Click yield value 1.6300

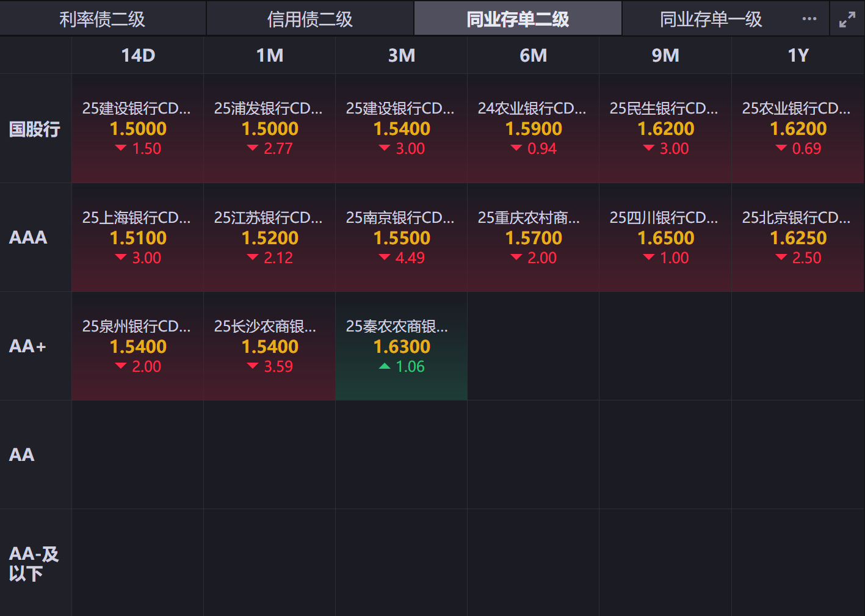(x=402, y=347)
